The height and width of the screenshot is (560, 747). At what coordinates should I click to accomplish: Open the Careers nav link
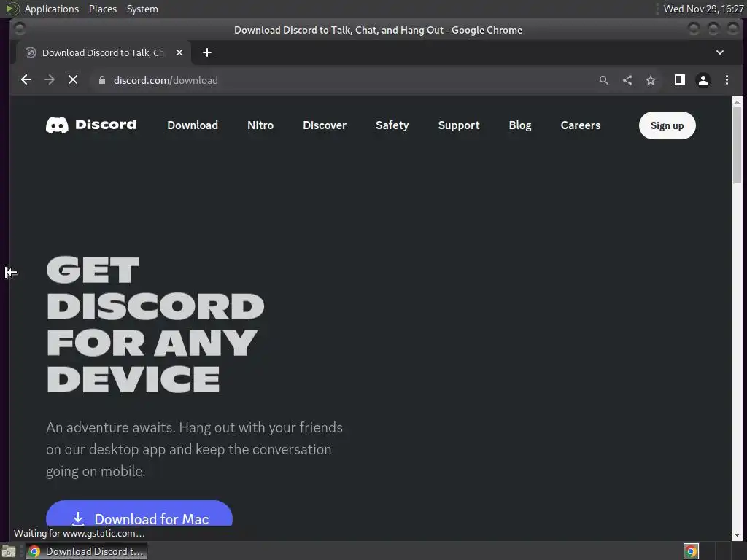click(x=580, y=125)
